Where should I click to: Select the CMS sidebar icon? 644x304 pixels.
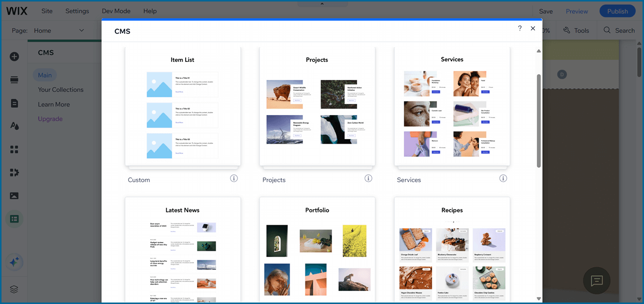coord(14,219)
